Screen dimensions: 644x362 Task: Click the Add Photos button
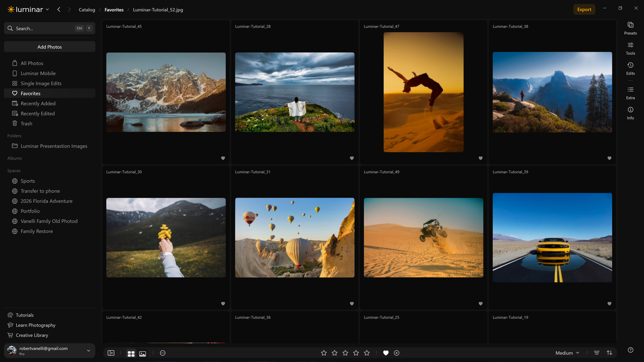[49, 47]
